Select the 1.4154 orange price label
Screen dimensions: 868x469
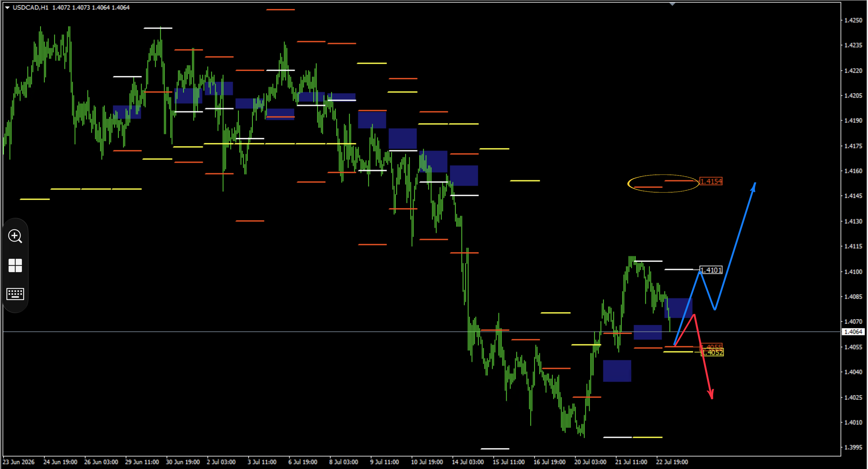[x=711, y=182]
